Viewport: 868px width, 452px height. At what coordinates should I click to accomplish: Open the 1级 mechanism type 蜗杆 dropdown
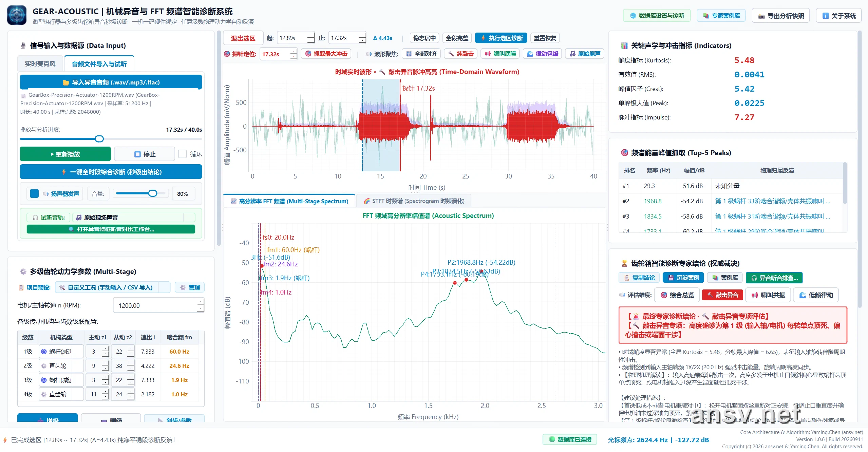pyautogui.click(x=61, y=352)
